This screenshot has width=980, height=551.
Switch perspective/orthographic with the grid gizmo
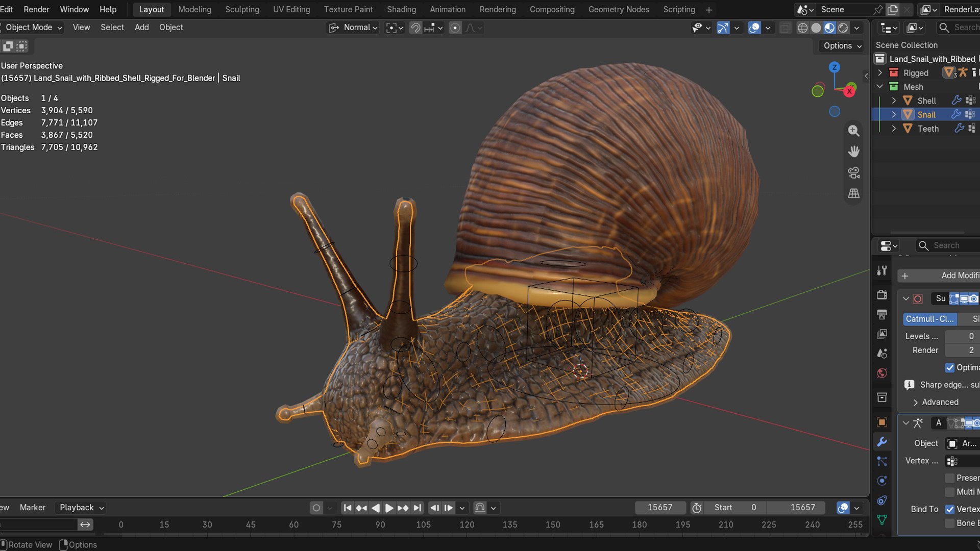click(x=853, y=193)
